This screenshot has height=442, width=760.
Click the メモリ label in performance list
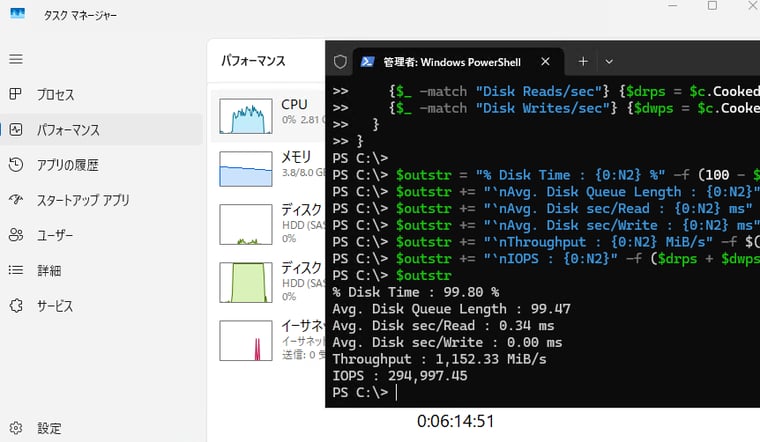296,157
